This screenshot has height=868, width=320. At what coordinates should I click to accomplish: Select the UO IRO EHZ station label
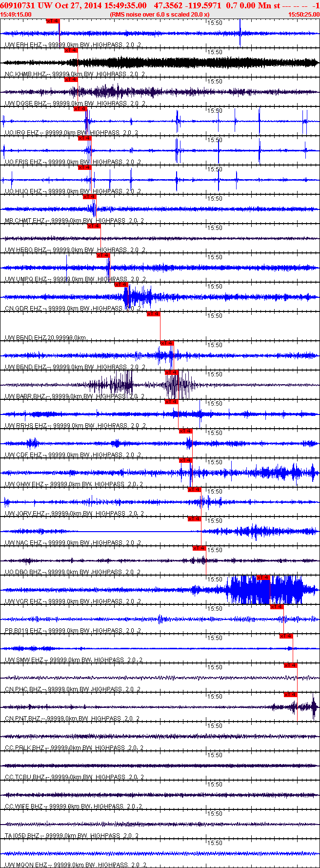tap(71, 133)
